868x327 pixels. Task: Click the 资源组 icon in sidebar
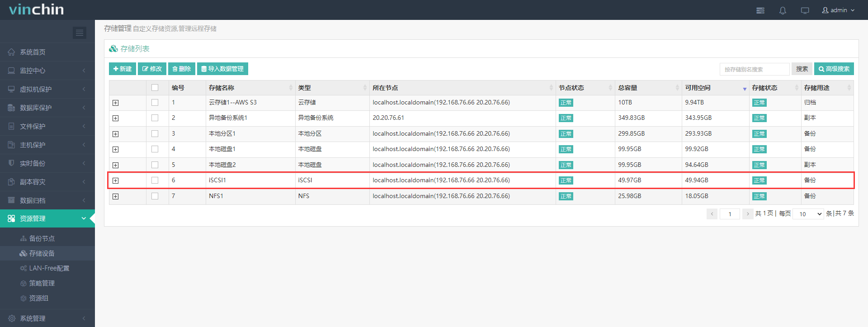(x=24, y=298)
